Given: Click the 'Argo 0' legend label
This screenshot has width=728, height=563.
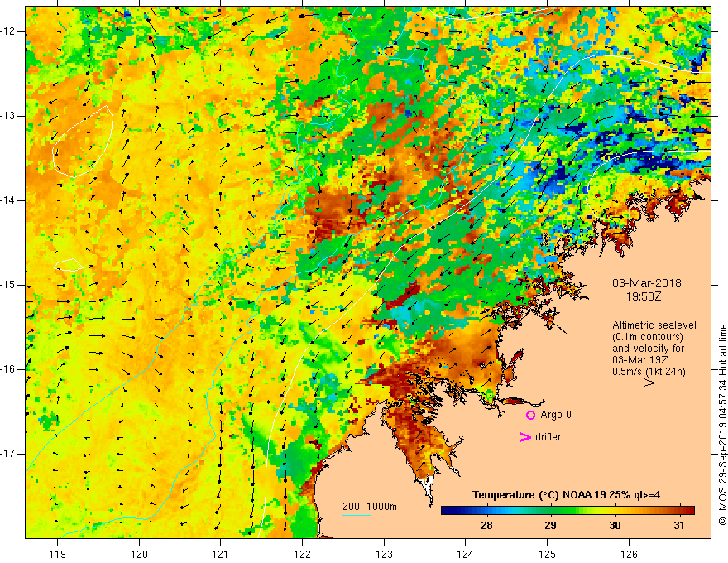Looking at the screenshot, I should coord(556,415).
